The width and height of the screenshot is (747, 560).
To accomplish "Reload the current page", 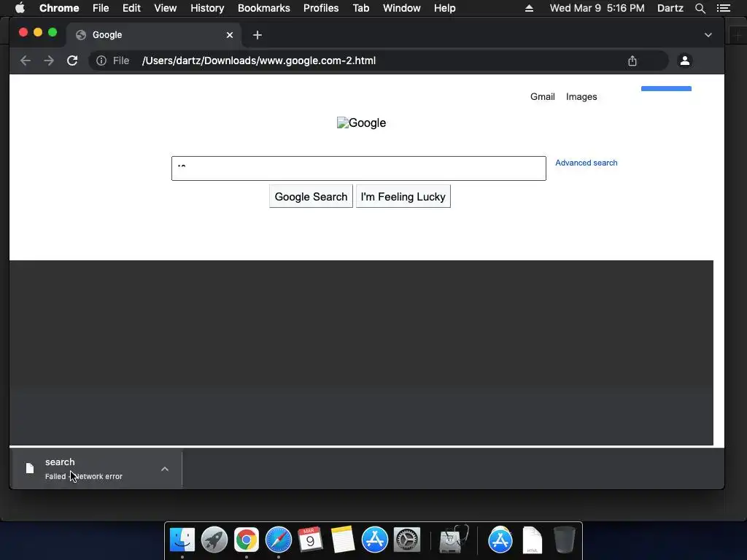I will point(72,61).
